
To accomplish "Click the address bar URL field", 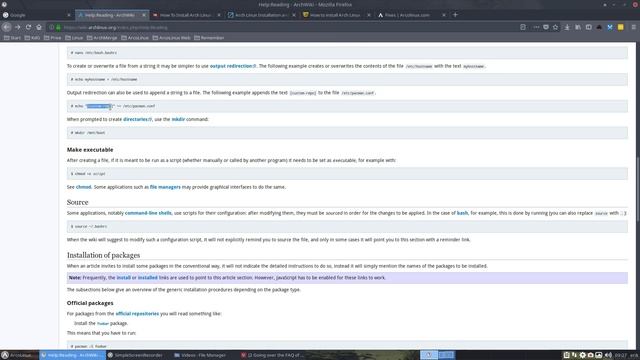I will pos(286,27).
